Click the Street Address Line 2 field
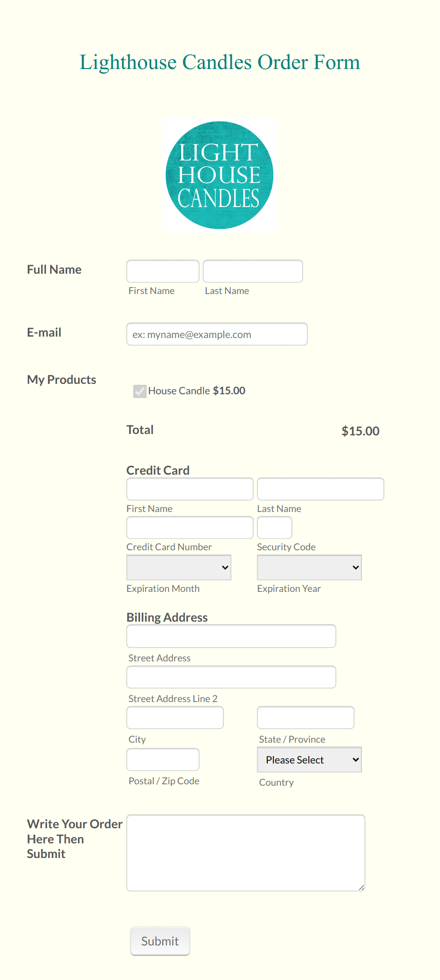Viewport: 440px width, 980px height. tap(231, 677)
